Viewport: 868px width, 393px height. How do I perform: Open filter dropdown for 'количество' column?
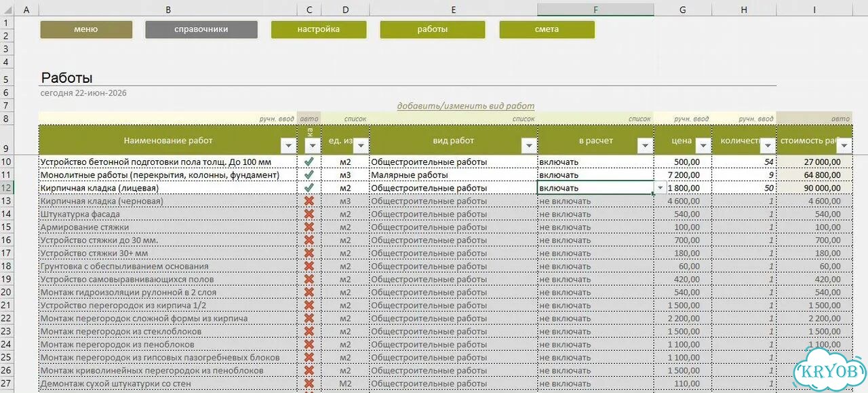tap(768, 145)
